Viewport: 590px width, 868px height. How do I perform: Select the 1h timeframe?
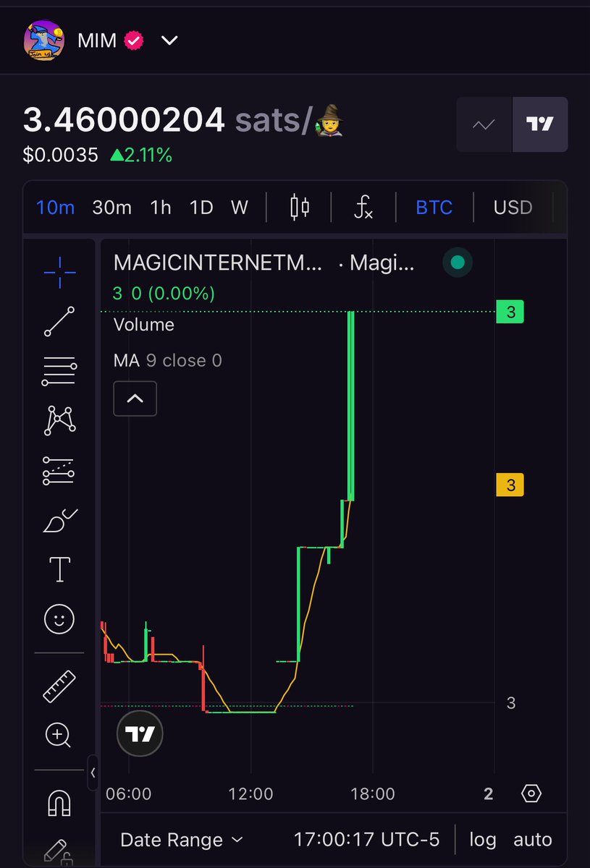161,208
